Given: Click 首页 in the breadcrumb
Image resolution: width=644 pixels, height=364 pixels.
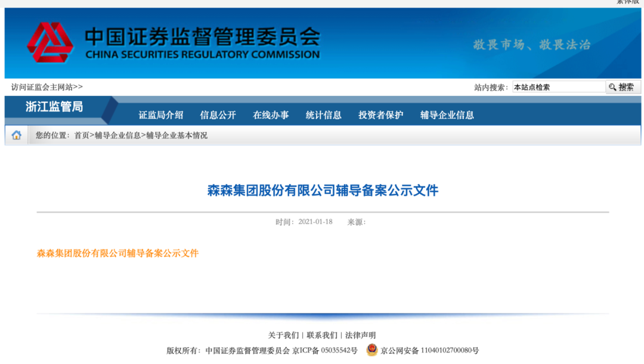Looking at the screenshot, I should click(82, 135).
